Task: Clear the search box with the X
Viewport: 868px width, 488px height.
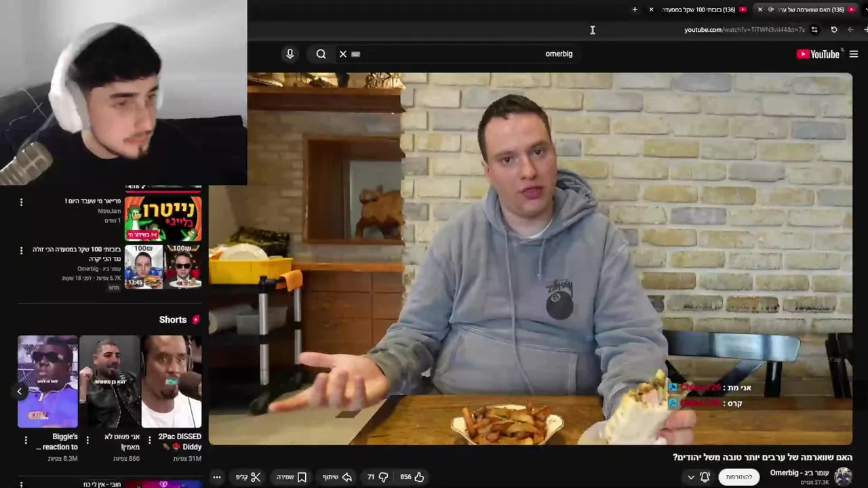Action: pos(343,54)
